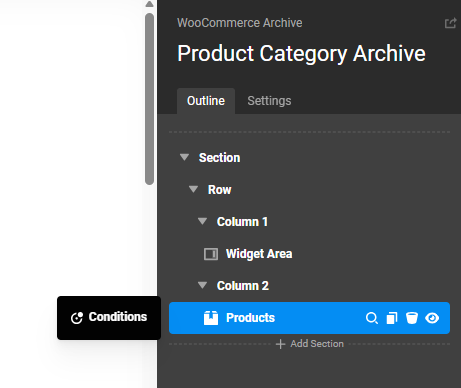Select the Products outline row
461x388 pixels.
[x=309, y=318]
